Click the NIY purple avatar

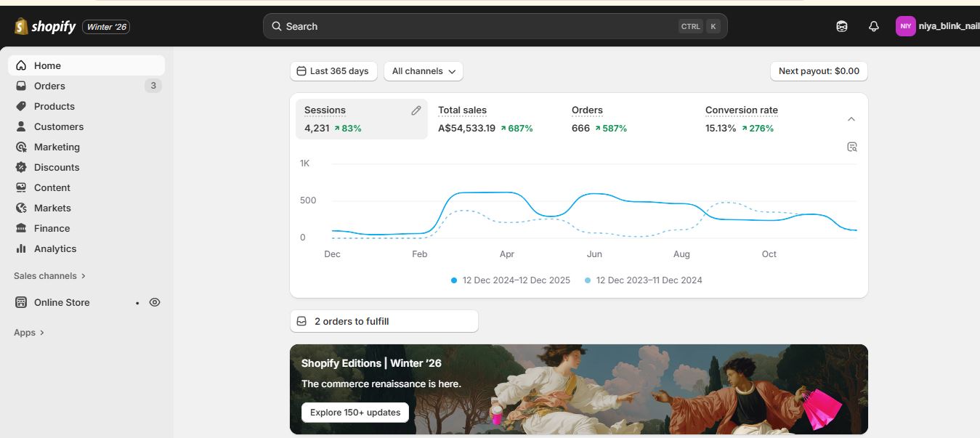point(905,26)
